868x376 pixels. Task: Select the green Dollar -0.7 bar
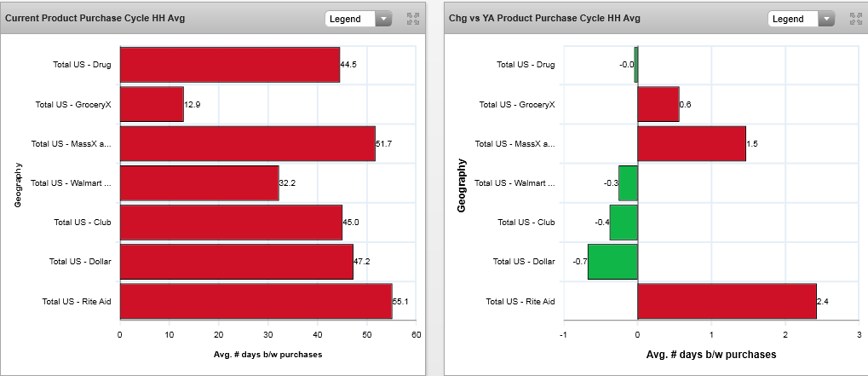[612, 262]
